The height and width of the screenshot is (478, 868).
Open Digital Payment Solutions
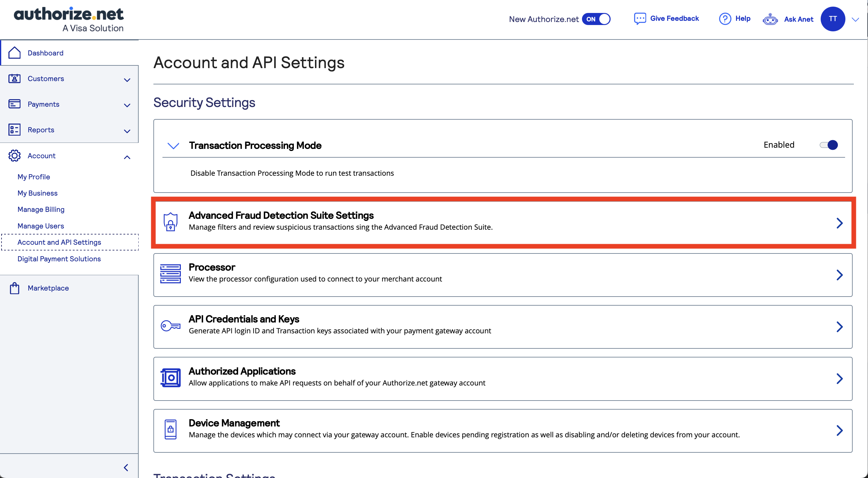click(x=59, y=259)
